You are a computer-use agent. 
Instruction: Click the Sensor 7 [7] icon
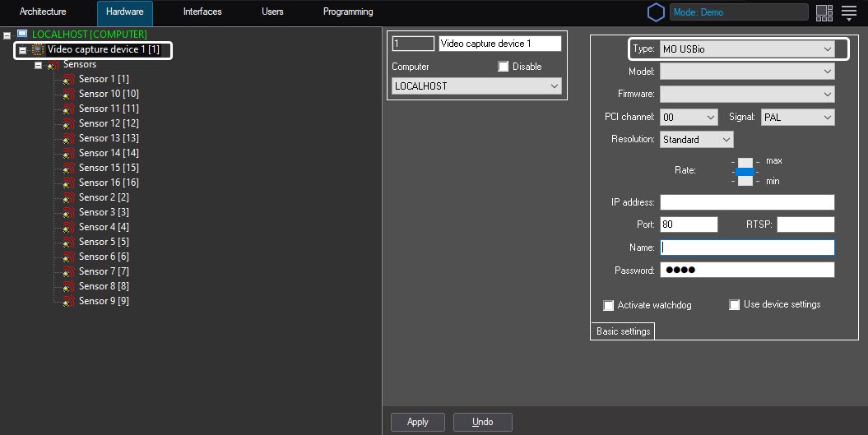tap(68, 272)
